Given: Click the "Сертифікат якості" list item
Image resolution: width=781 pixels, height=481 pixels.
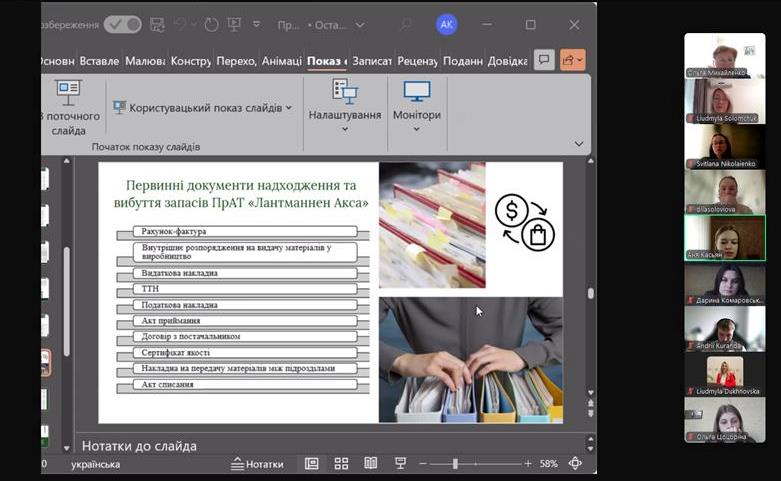Looking at the screenshot, I should (x=245, y=353).
